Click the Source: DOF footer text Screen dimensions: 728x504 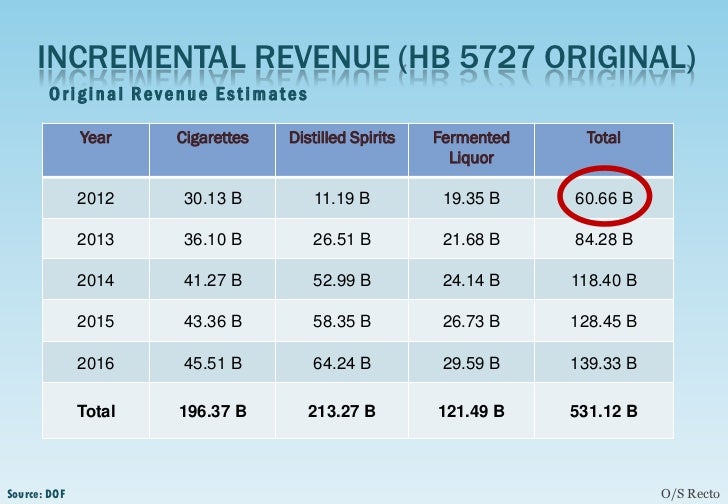click(x=36, y=494)
